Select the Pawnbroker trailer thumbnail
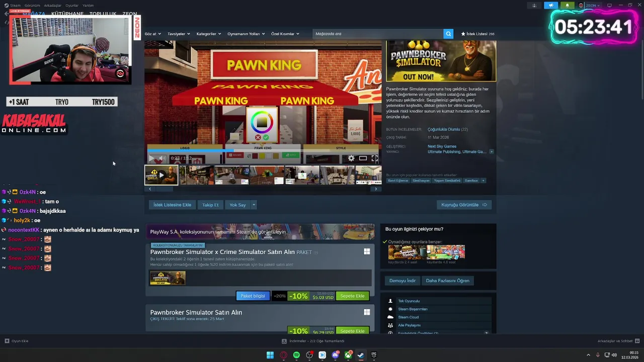Image resolution: width=644 pixels, height=362 pixels. [162, 175]
